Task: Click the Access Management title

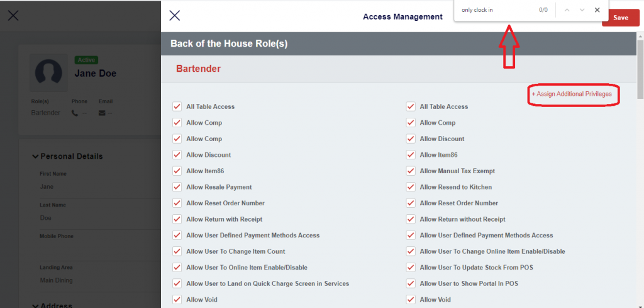Action: pyautogui.click(x=402, y=17)
